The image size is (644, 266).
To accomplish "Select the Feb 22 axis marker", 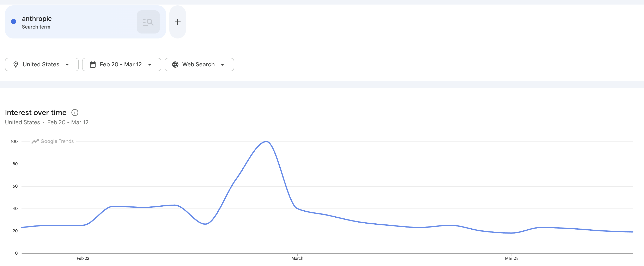I will 83,258.
